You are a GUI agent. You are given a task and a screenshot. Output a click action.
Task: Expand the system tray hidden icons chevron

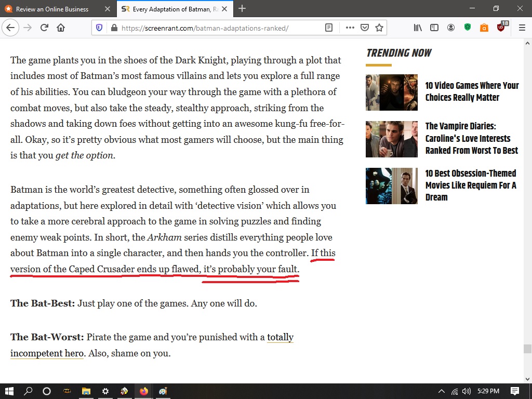click(441, 391)
